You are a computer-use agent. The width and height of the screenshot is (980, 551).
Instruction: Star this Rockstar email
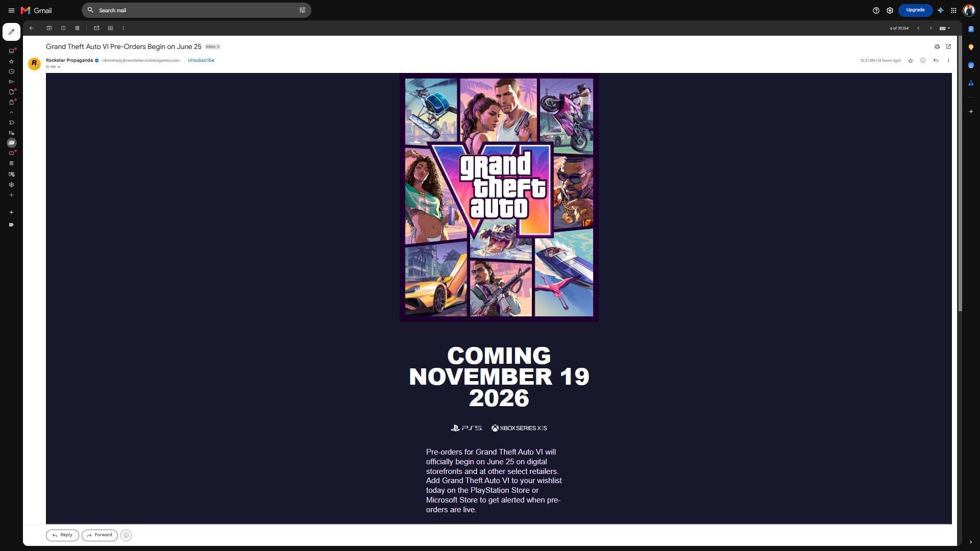910,61
